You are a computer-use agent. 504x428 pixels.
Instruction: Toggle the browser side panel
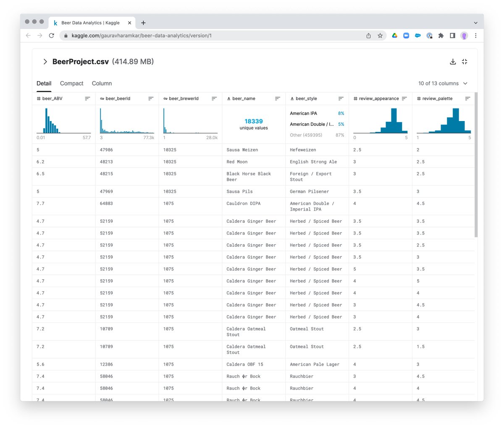452,36
